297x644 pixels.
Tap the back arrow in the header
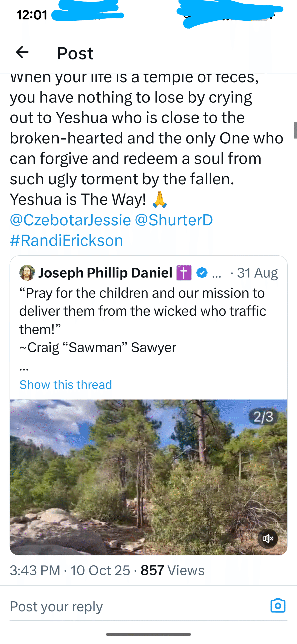tap(22, 52)
